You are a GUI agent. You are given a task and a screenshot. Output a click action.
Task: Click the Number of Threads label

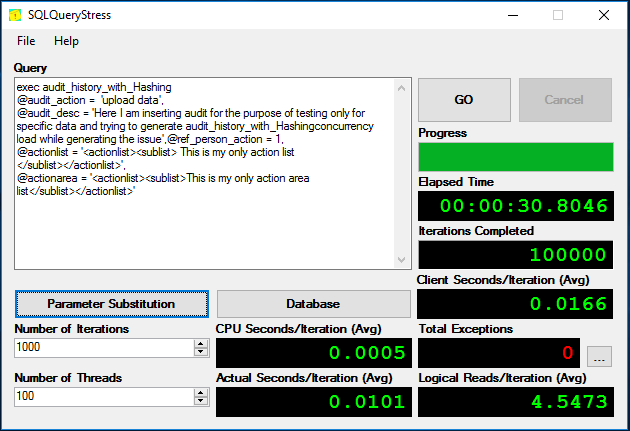[68, 378]
